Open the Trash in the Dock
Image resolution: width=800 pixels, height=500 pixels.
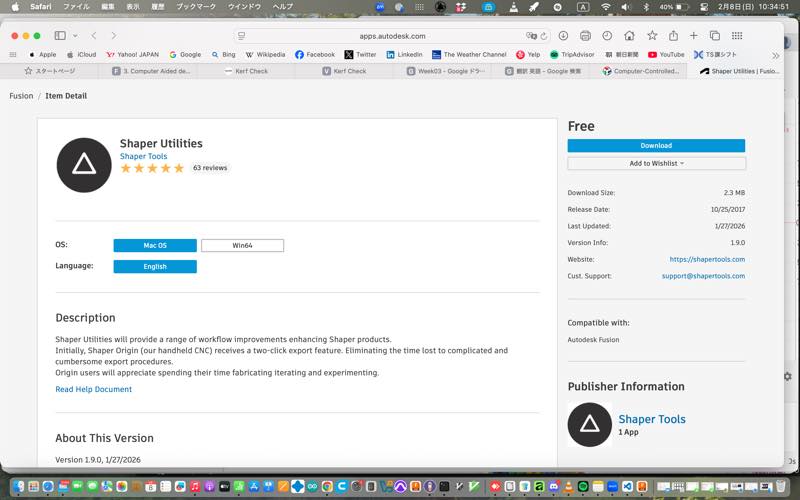coord(781,486)
